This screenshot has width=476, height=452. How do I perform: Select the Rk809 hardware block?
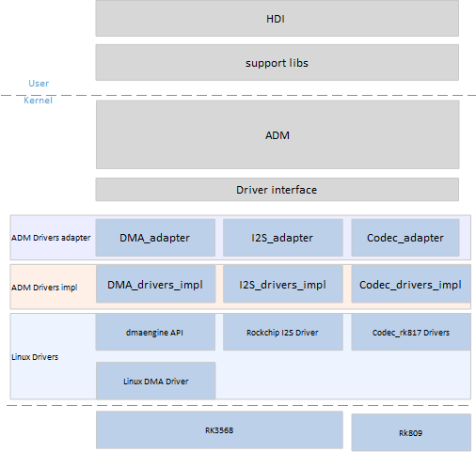411,432
